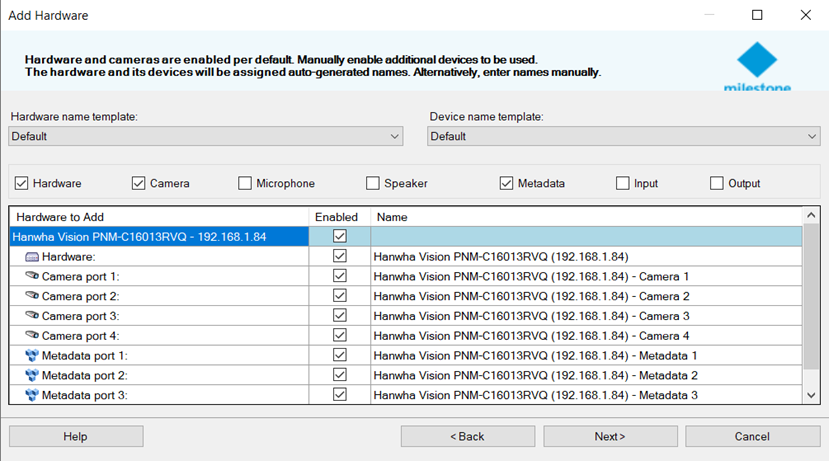
Task: Edit name ending in Camera 2
Action: click(x=586, y=296)
